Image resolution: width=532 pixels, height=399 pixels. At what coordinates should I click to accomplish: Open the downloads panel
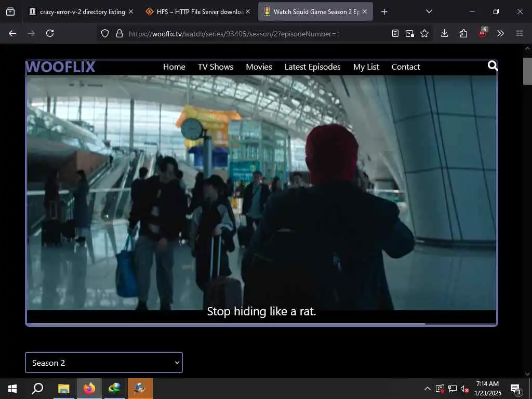pyautogui.click(x=445, y=33)
